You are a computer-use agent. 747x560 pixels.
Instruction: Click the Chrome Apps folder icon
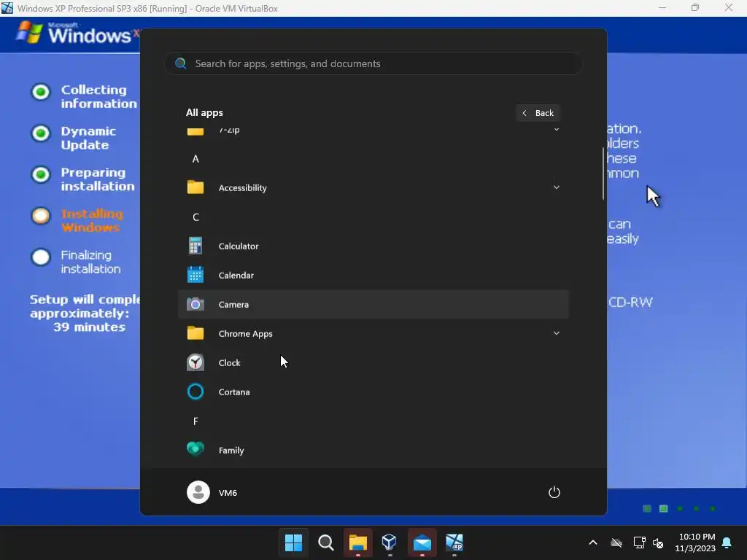pyautogui.click(x=196, y=332)
